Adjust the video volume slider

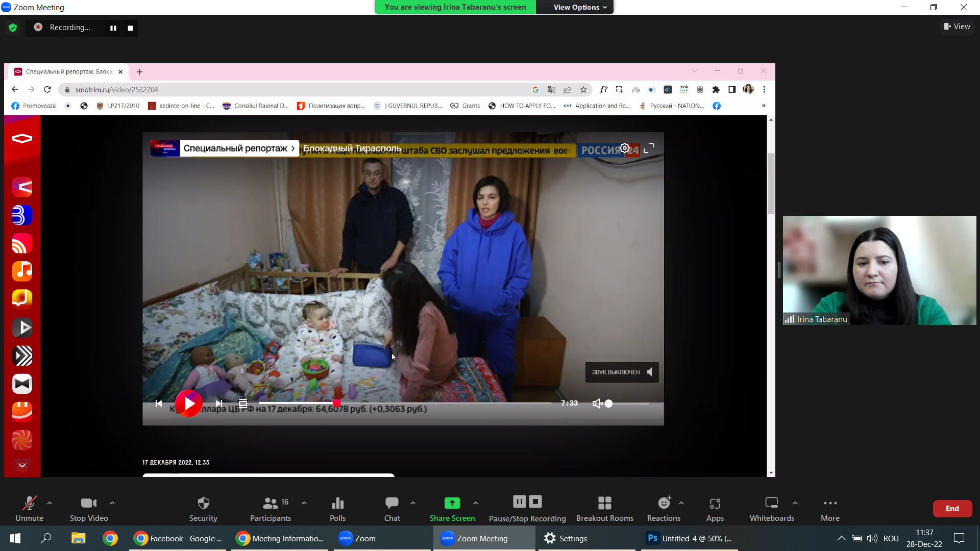pyautogui.click(x=627, y=404)
